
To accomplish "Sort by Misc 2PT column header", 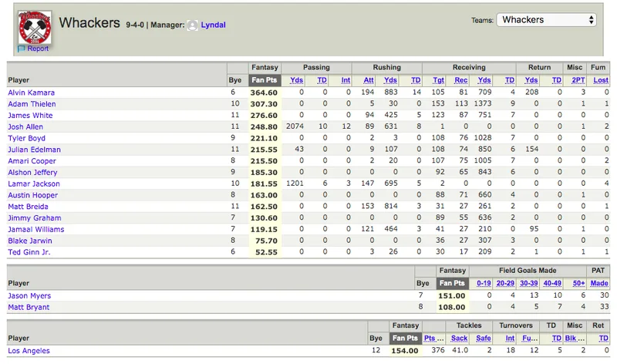I will click(x=578, y=80).
